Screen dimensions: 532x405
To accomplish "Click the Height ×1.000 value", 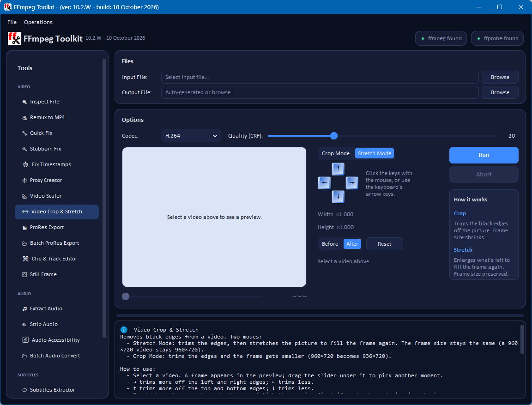I will (x=345, y=227).
